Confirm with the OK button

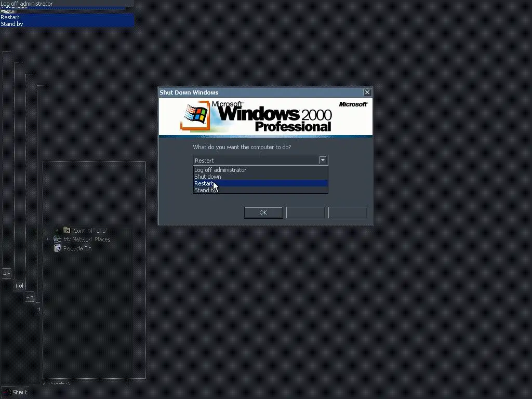[x=263, y=212]
